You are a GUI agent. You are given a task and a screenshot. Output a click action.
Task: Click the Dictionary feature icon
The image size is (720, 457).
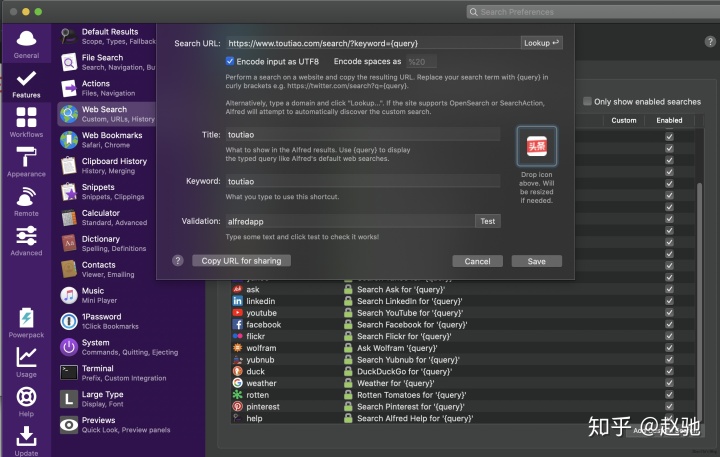(x=69, y=243)
